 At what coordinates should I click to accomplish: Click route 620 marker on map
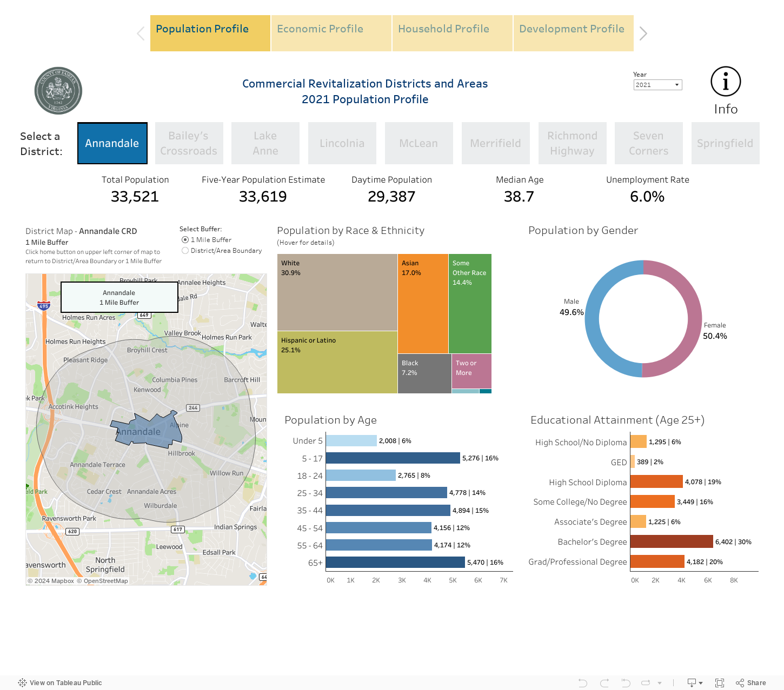(72, 531)
